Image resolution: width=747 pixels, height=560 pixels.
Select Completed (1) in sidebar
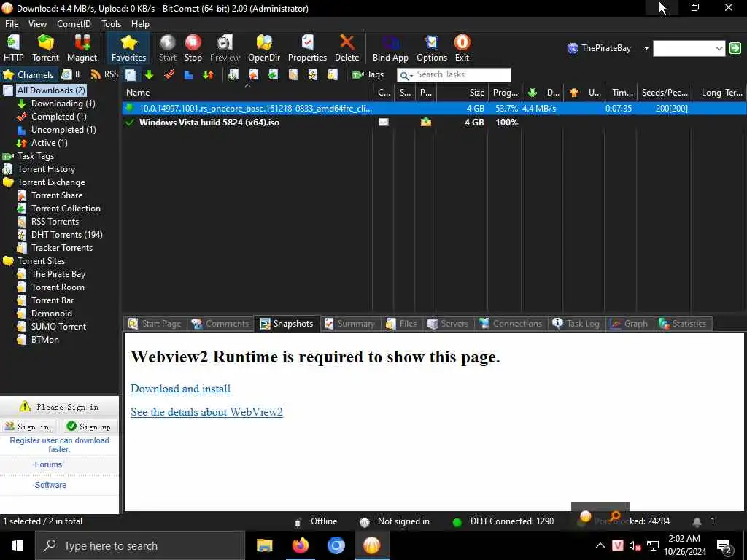click(x=58, y=116)
